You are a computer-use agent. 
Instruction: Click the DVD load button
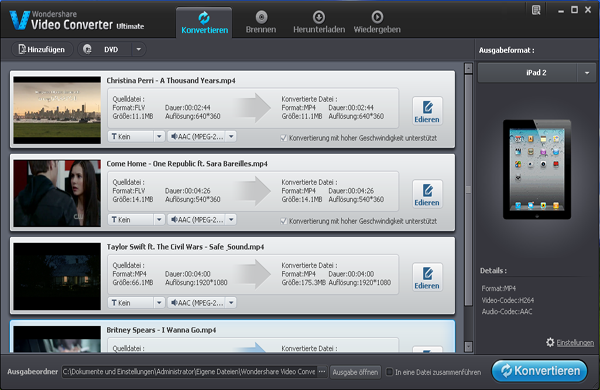[x=105, y=49]
